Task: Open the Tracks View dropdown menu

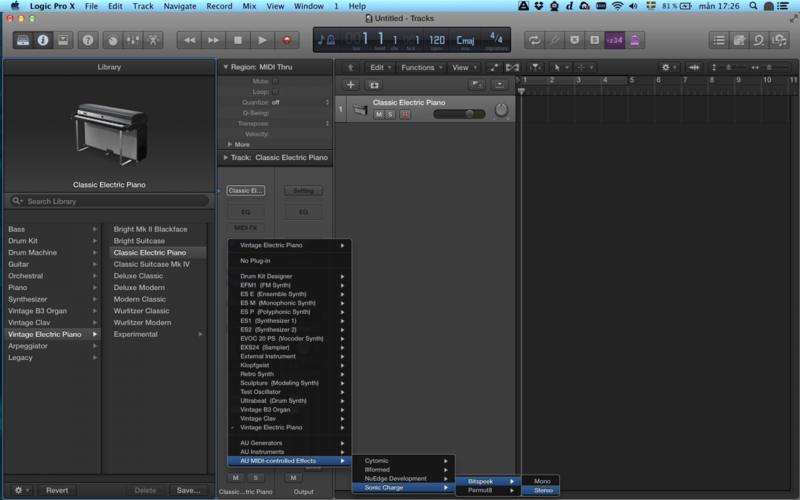Action: pos(464,67)
